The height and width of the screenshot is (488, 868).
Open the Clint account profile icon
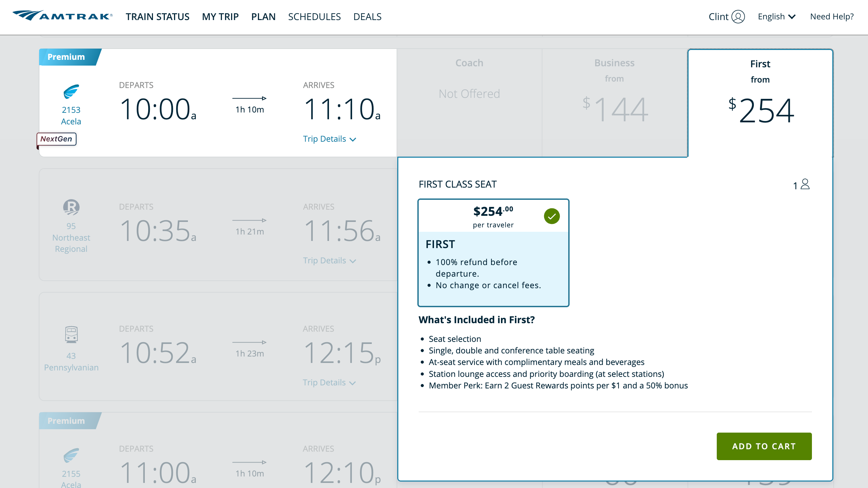point(737,16)
